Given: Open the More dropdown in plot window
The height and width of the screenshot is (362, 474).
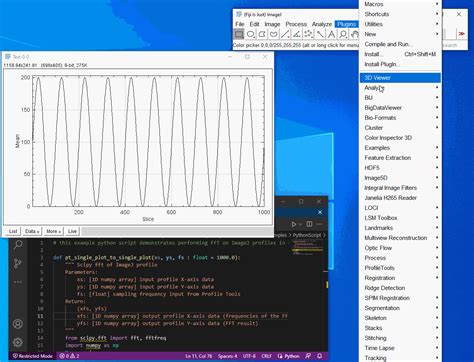Looking at the screenshot, I should [x=53, y=231].
